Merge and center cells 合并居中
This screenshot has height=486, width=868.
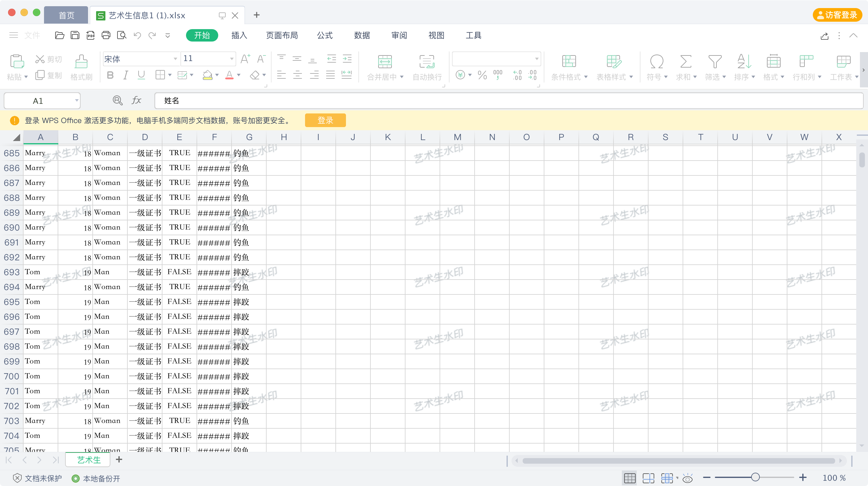coord(385,67)
